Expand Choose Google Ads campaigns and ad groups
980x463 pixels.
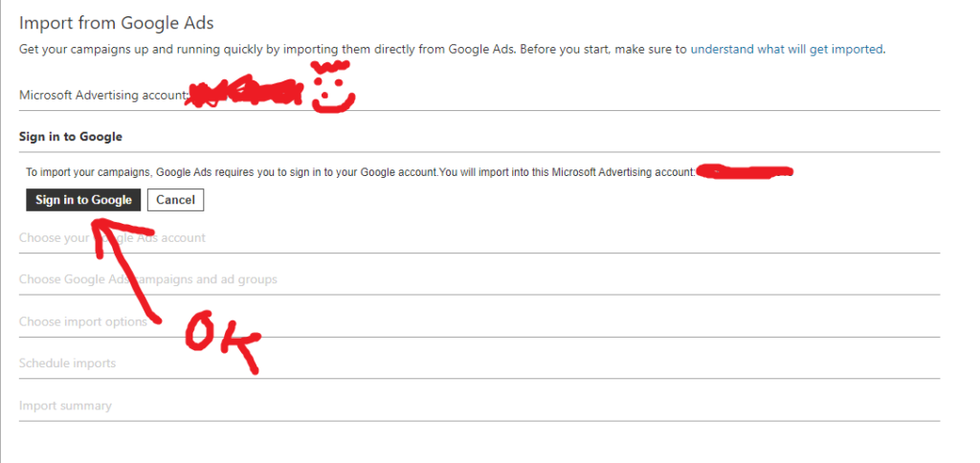click(x=148, y=279)
